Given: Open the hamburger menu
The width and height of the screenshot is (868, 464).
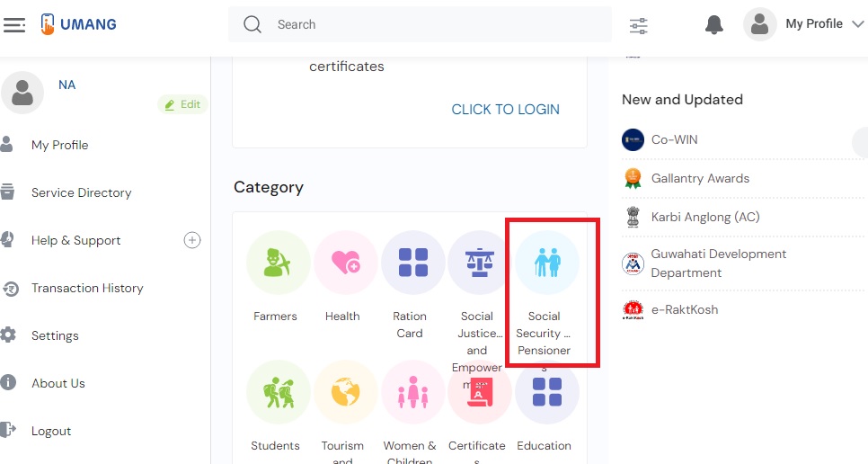Looking at the screenshot, I should [x=14, y=25].
